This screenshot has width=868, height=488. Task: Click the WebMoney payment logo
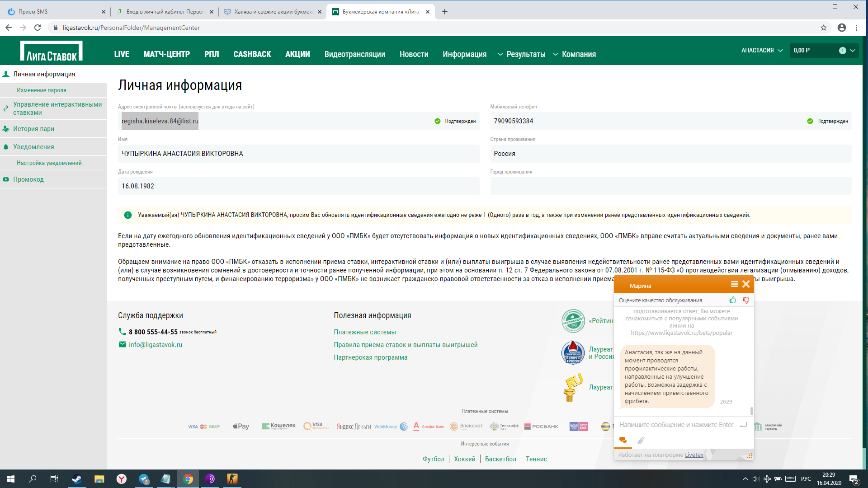pyautogui.click(x=391, y=426)
